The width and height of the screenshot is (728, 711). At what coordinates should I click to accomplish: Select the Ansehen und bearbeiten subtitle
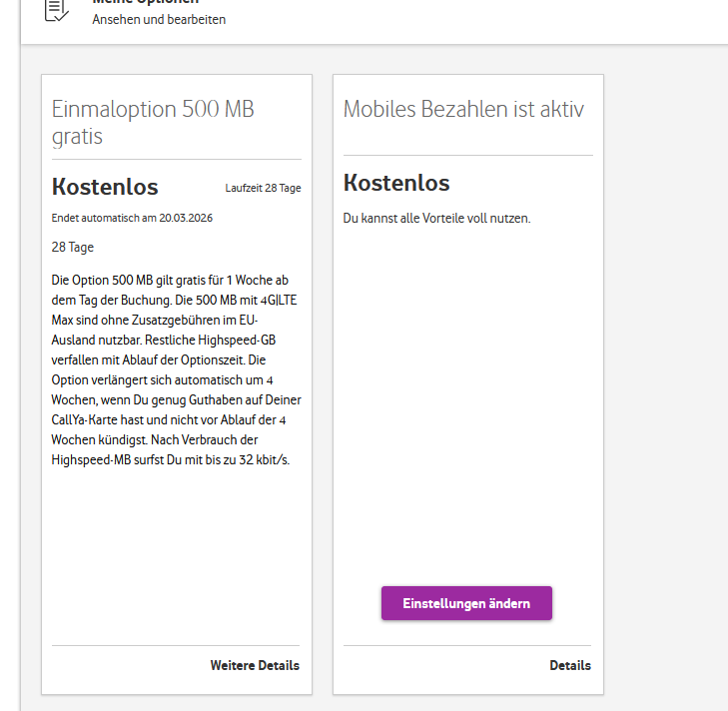[159, 20]
